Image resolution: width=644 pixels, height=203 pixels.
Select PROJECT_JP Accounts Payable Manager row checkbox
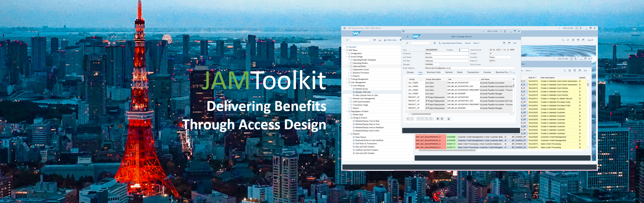click(x=407, y=108)
